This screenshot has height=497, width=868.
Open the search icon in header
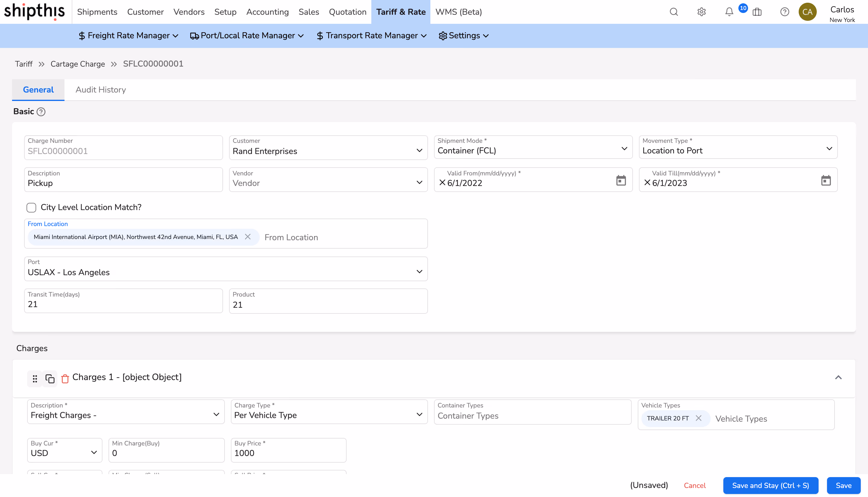pyautogui.click(x=674, y=12)
